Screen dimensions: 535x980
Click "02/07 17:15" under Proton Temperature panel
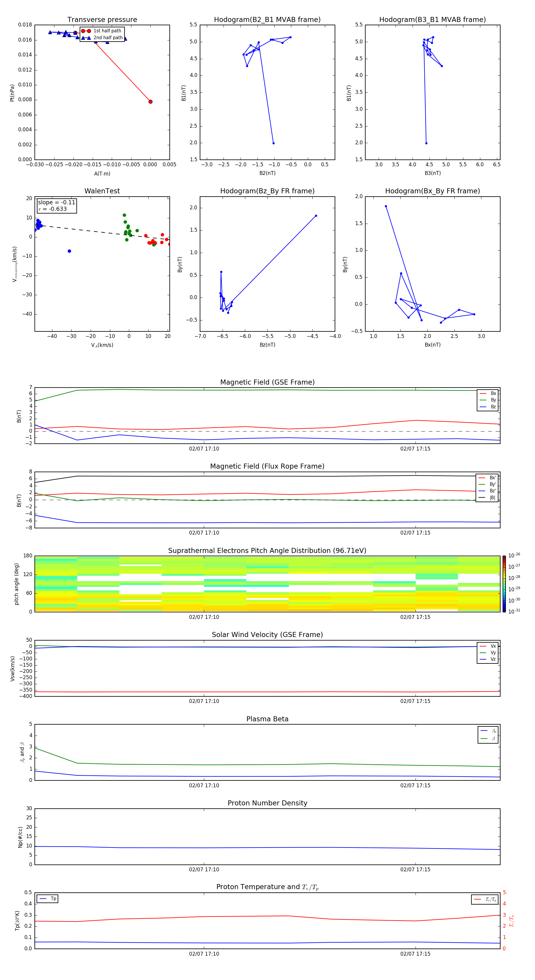click(416, 954)
